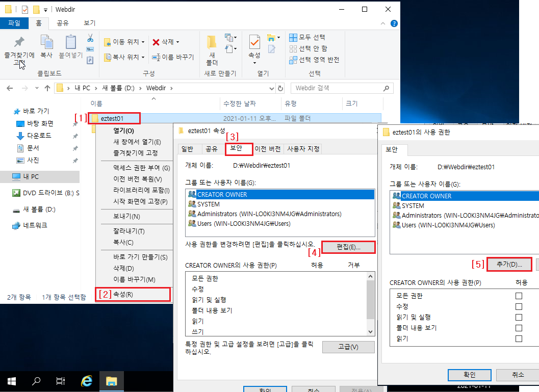
Task: Select Documents (문서) in navigation pane
Action: (28, 148)
